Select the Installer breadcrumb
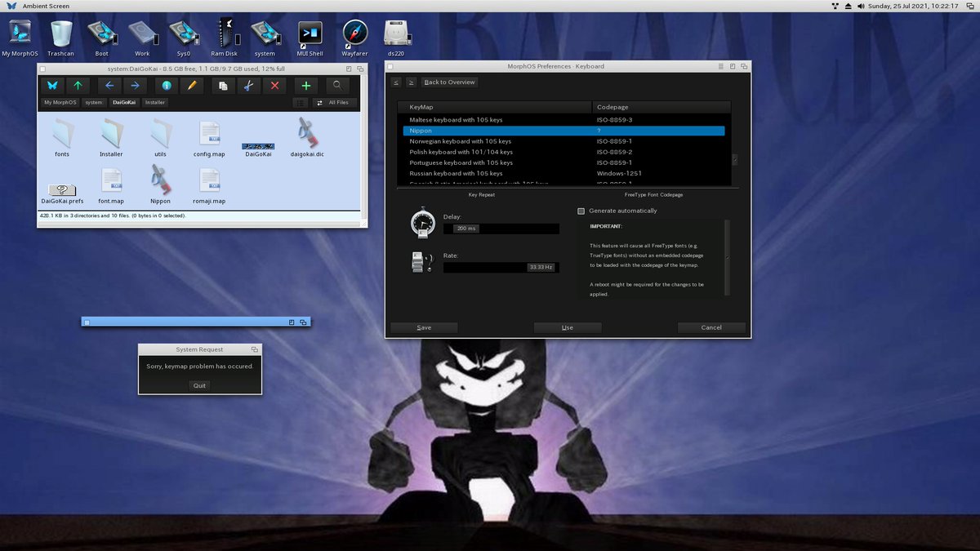The image size is (980, 551). point(155,103)
